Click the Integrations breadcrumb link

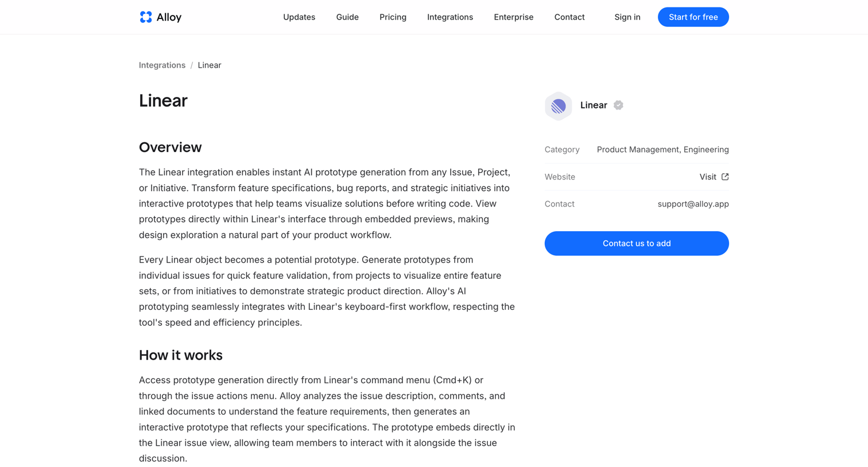(x=162, y=65)
